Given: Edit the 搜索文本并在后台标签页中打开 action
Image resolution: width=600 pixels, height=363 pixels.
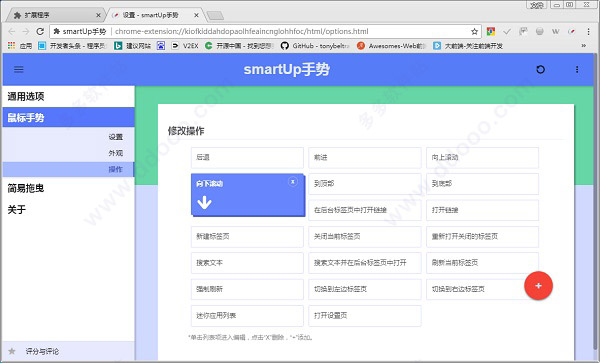Looking at the screenshot, I should (x=365, y=263).
